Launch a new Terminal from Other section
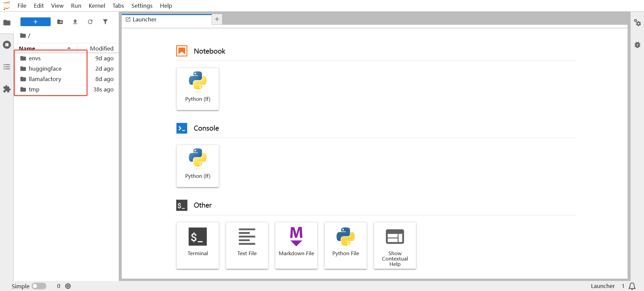 (198, 245)
